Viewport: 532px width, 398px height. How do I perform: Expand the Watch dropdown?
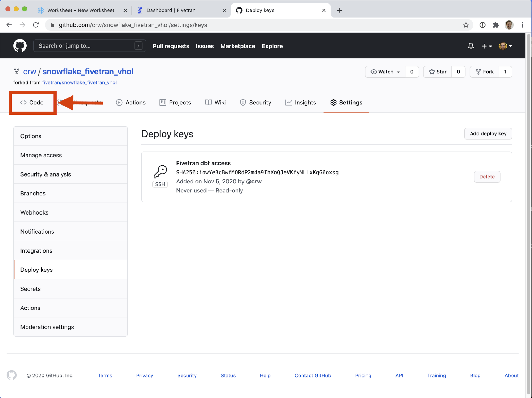tap(385, 72)
